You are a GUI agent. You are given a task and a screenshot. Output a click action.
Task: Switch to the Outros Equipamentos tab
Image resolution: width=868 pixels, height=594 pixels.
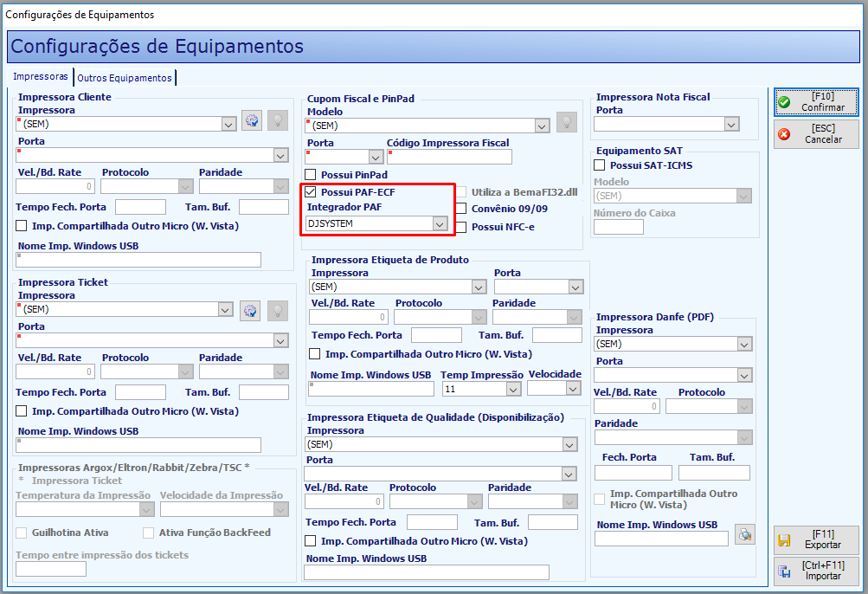pos(125,78)
